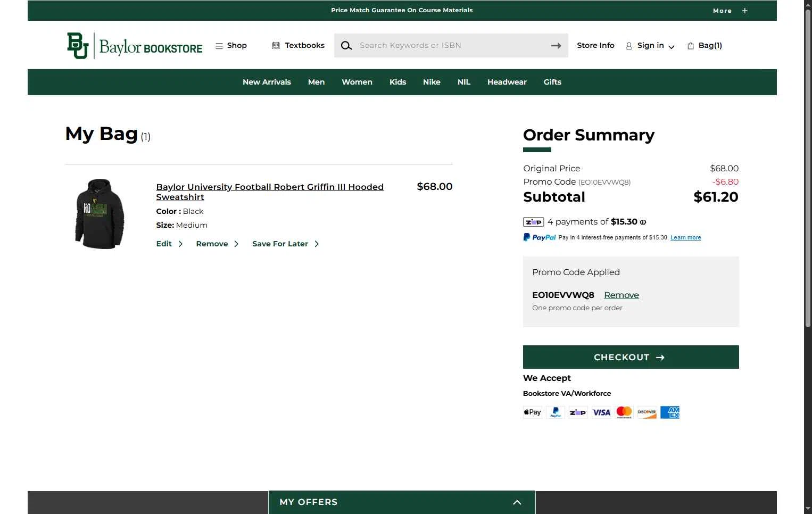This screenshot has width=812, height=514.
Task: Click the Baylor Bookstore logo
Action: (x=135, y=46)
